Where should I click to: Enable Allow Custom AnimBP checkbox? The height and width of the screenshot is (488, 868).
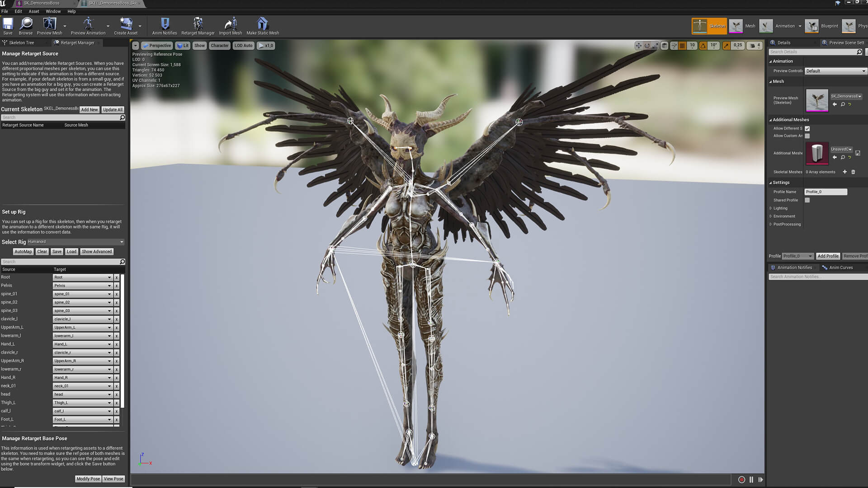[807, 136]
